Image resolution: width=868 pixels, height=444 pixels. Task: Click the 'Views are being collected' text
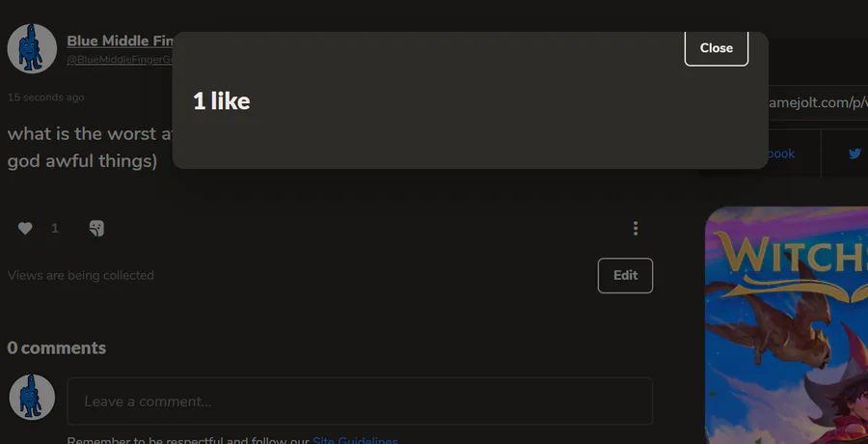(80, 275)
